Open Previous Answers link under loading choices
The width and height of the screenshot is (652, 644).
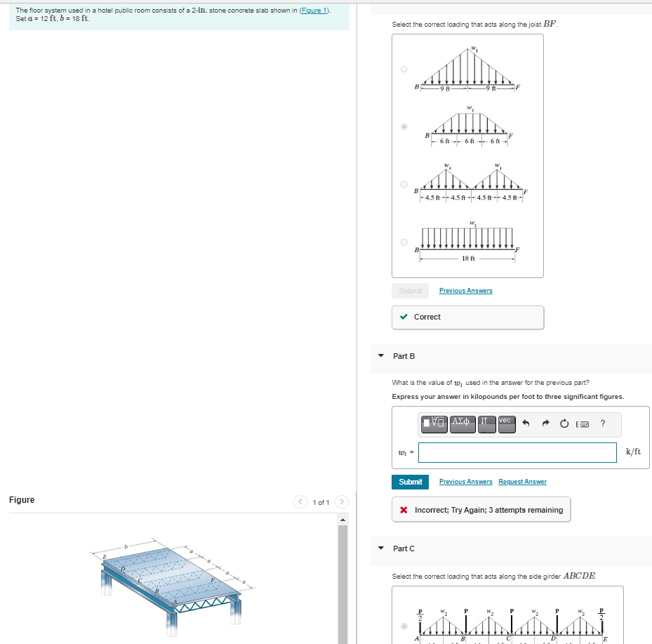coord(466,291)
